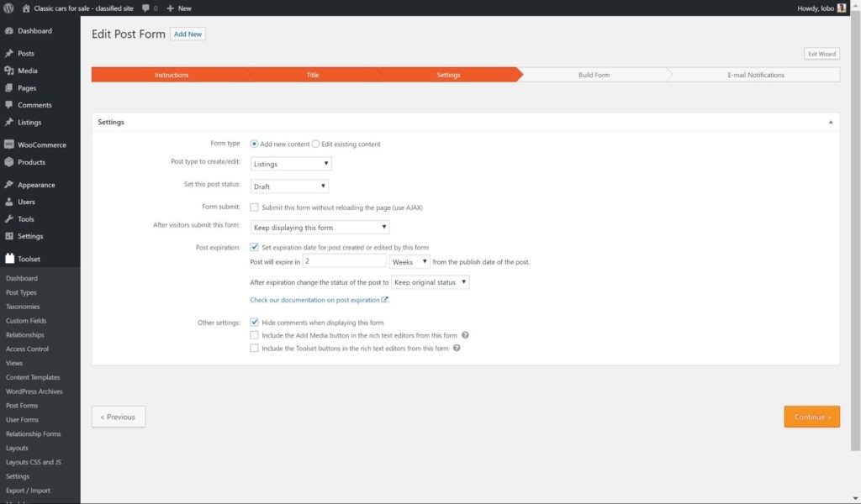Click the expiration number input field
Viewport: 861px width, 504px height.
pos(344,261)
